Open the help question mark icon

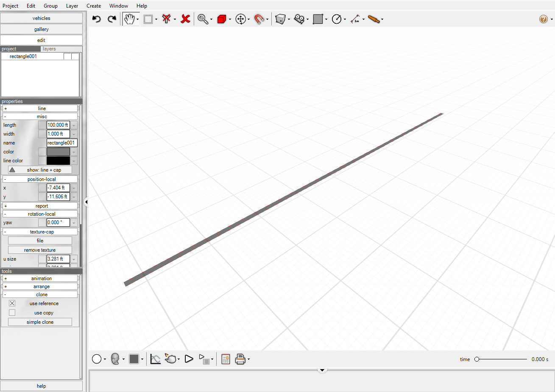click(x=543, y=19)
